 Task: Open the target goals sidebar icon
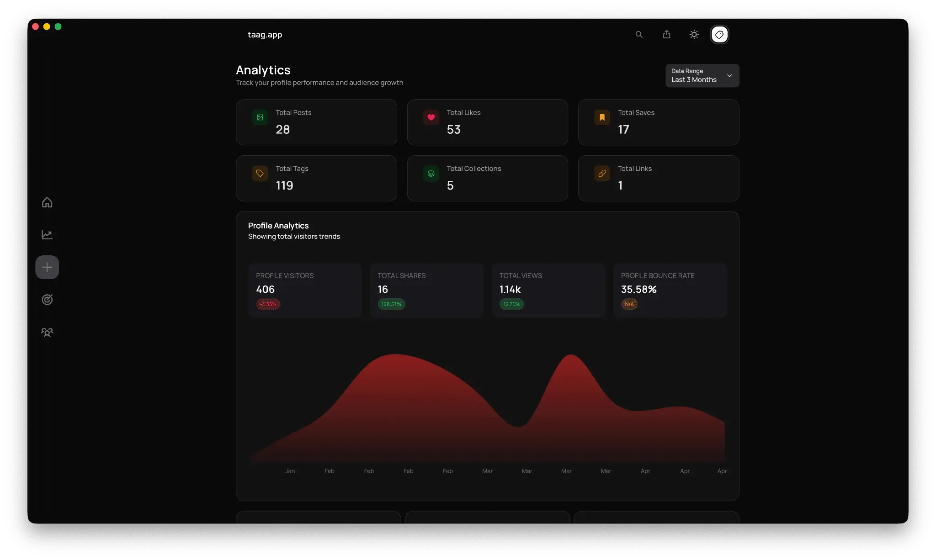[x=47, y=300]
